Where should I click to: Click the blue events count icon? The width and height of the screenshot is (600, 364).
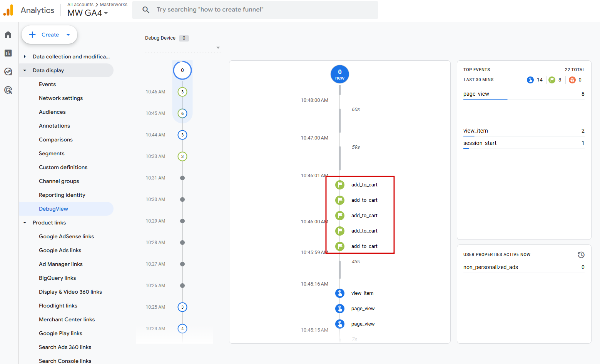pyautogui.click(x=530, y=80)
